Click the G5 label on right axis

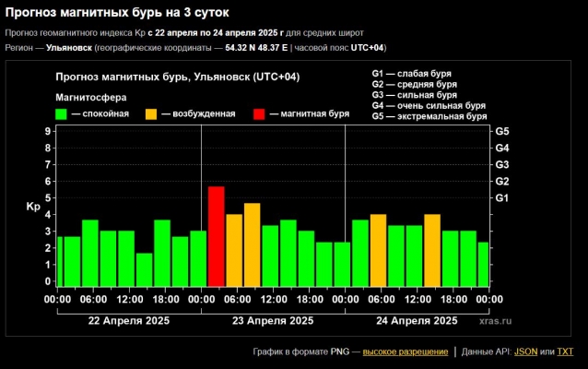coord(502,132)
